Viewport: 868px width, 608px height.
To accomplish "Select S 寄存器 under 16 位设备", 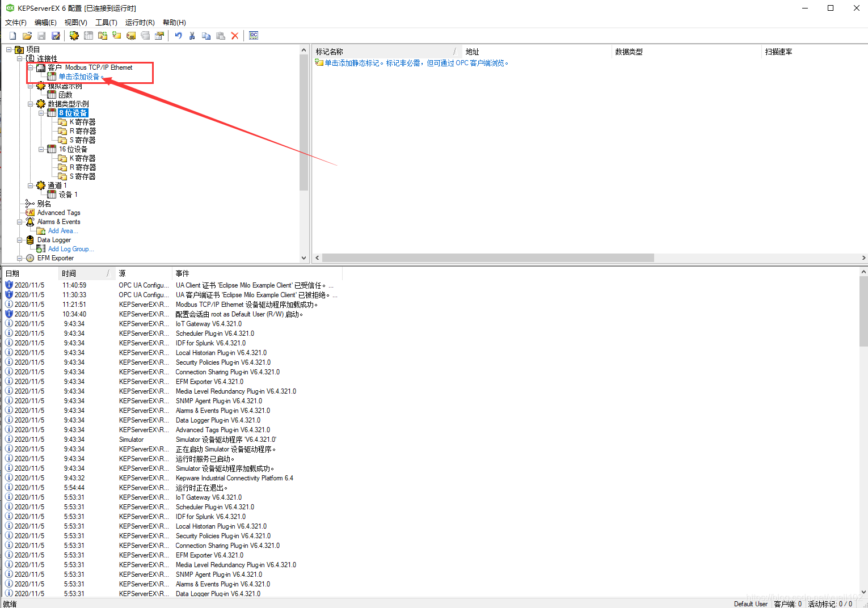I will (x=82, y=176).
